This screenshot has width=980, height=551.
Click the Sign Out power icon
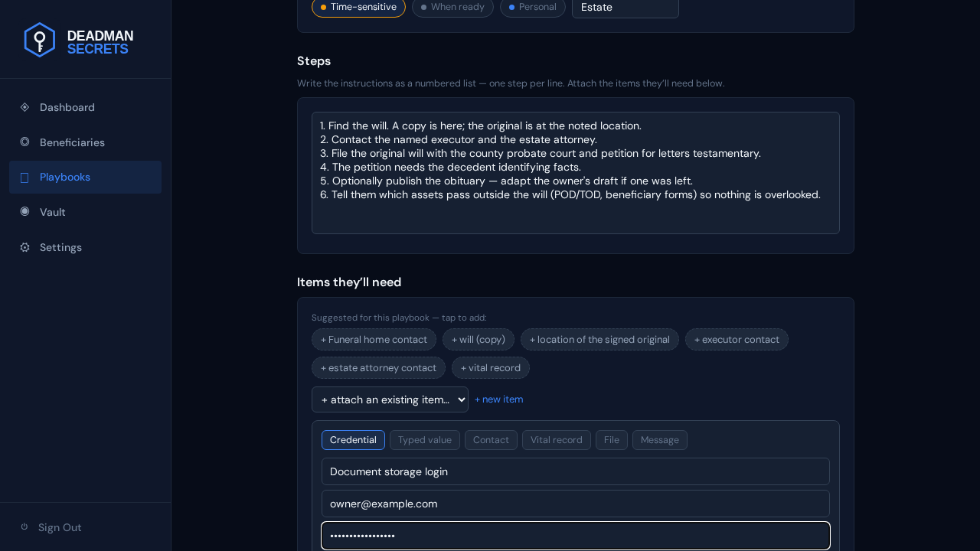pos(24,527)
